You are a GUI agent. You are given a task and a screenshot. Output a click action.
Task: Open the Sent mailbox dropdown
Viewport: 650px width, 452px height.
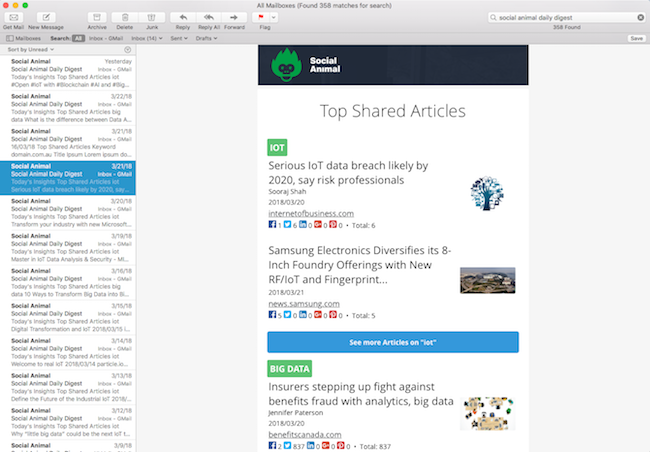[179, 38]
